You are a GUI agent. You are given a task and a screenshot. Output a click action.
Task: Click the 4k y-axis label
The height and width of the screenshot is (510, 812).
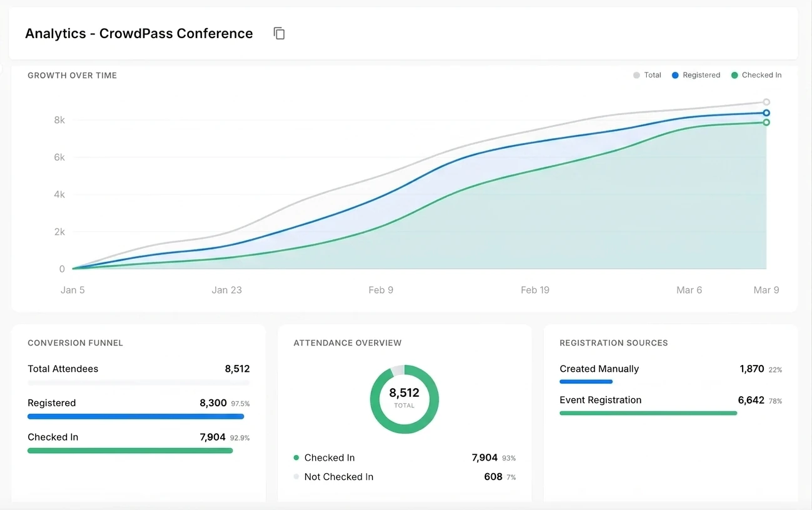tap(59, 194)
